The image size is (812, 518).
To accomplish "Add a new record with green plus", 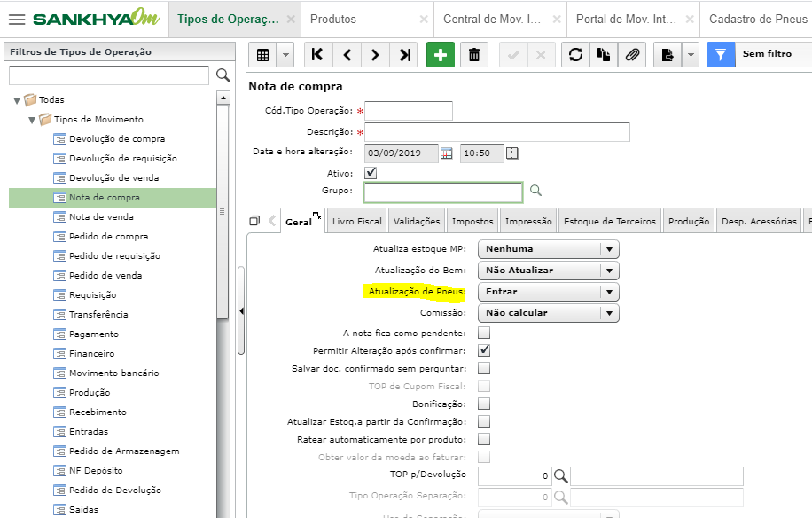I will [441, 54].
